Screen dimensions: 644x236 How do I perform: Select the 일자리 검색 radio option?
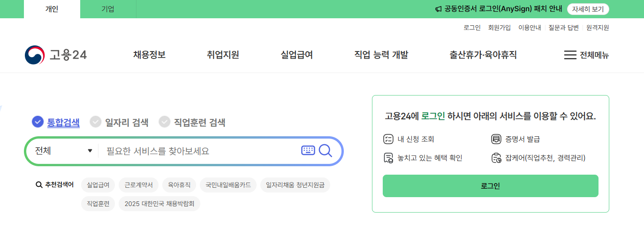click(x=95, y=122)
